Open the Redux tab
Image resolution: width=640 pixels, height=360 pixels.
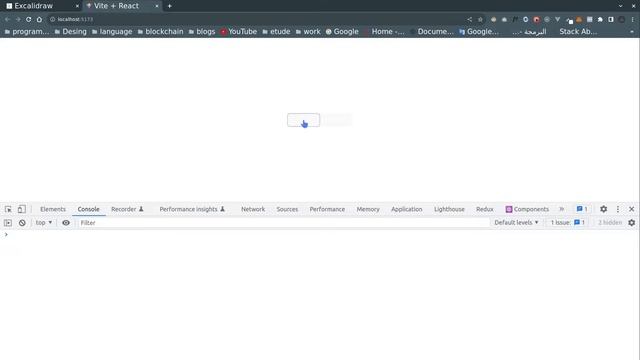pos(484,209)
